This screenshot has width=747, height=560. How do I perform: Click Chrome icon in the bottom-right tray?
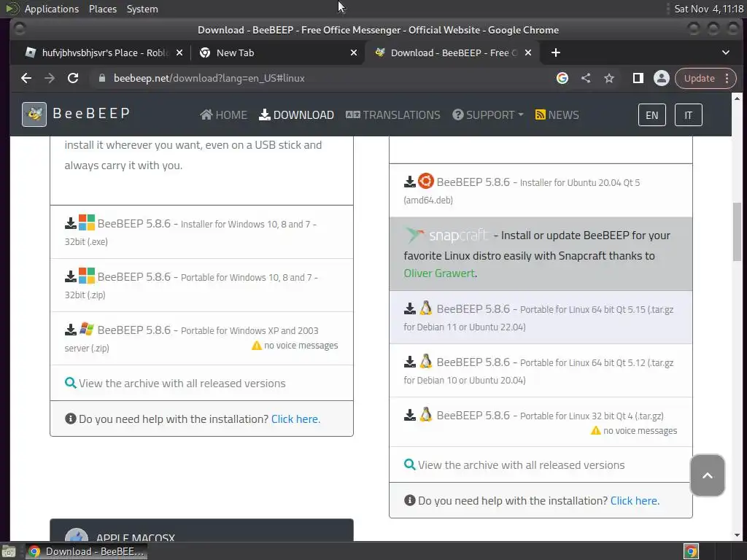(691, 551)
